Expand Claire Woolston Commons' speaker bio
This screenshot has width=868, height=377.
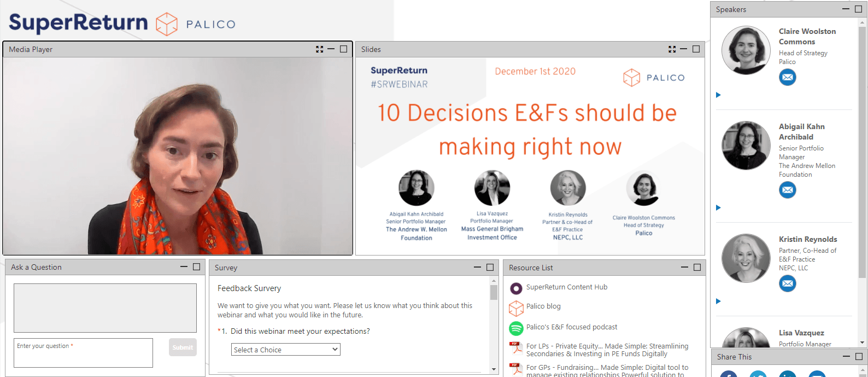[719, 95]
